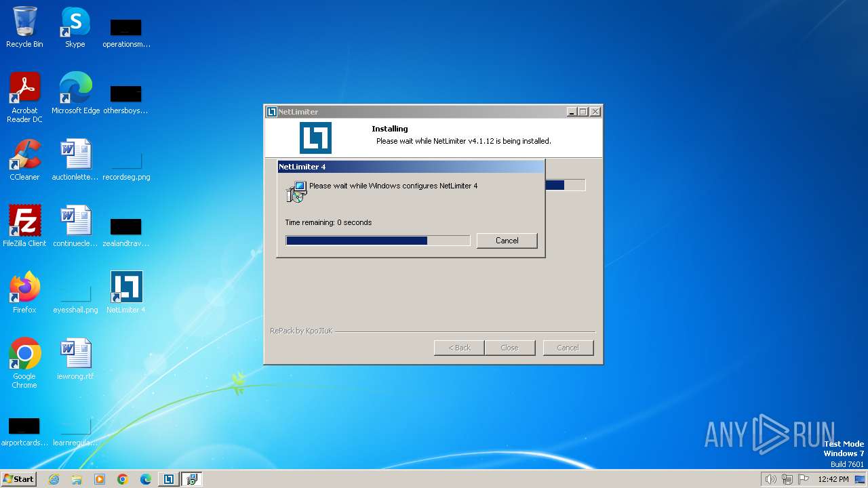Launch FileZilla Client shortcut
This screenshot has height=488, width=868.
(x=24, y=227)
